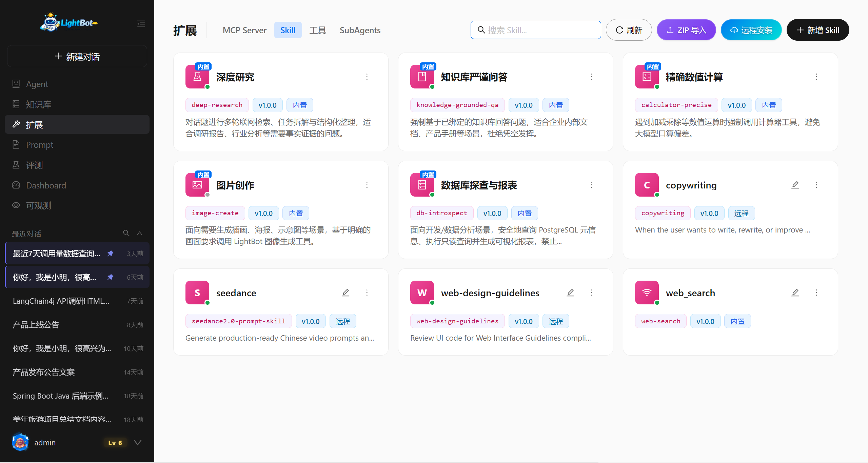
Task: Click the LightBot logo
Action: coord(69,22)
